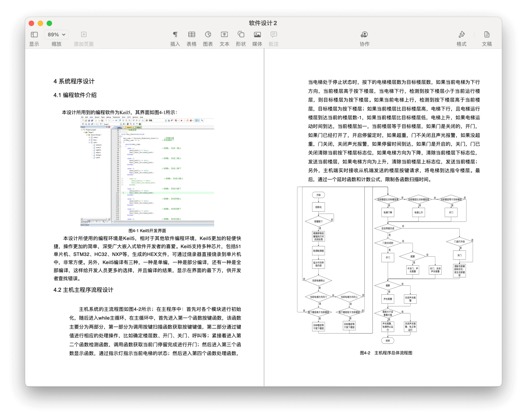
Task: Open the Media (媒体) menu
Action: (257, 34)
